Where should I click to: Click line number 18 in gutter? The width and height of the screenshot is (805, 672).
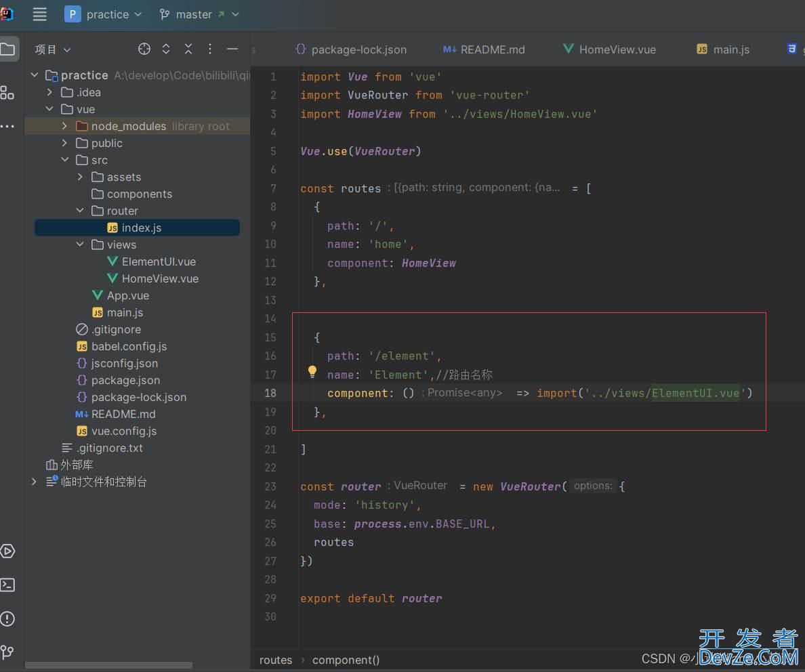(x=270, y=393)
